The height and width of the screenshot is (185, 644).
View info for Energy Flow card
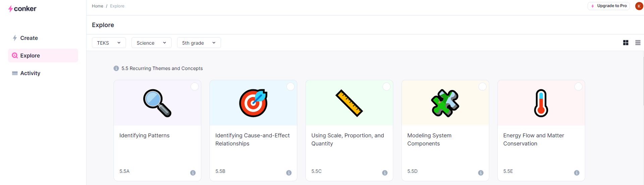click(x=577, y=173)
